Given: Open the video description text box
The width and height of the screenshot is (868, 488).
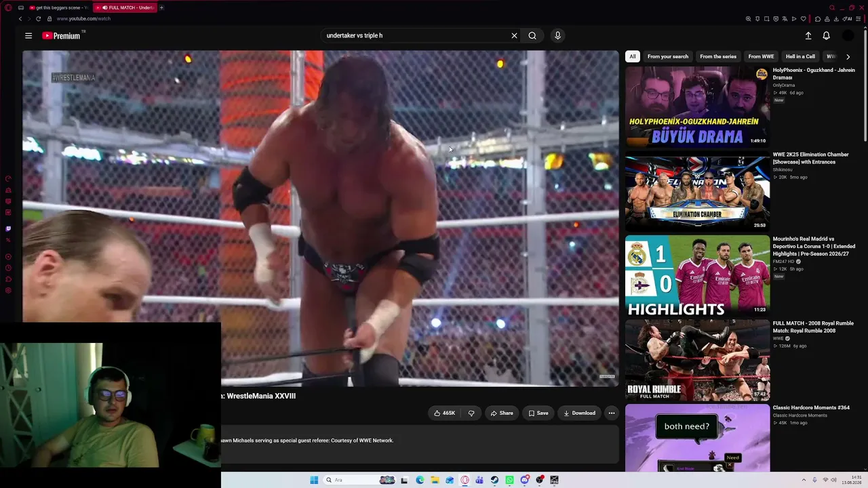Looking at the screenshot, I should pos(420,445).
